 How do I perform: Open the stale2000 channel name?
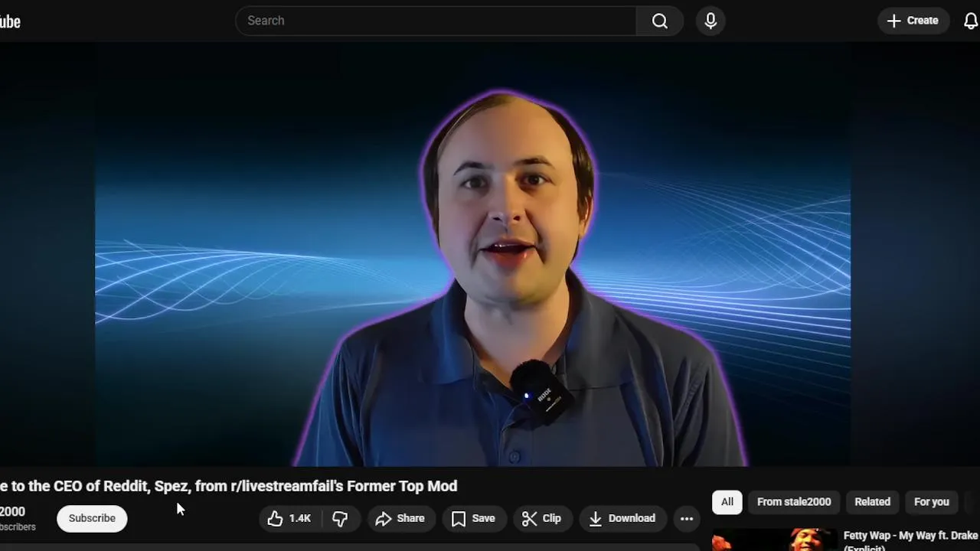(12, 511)
